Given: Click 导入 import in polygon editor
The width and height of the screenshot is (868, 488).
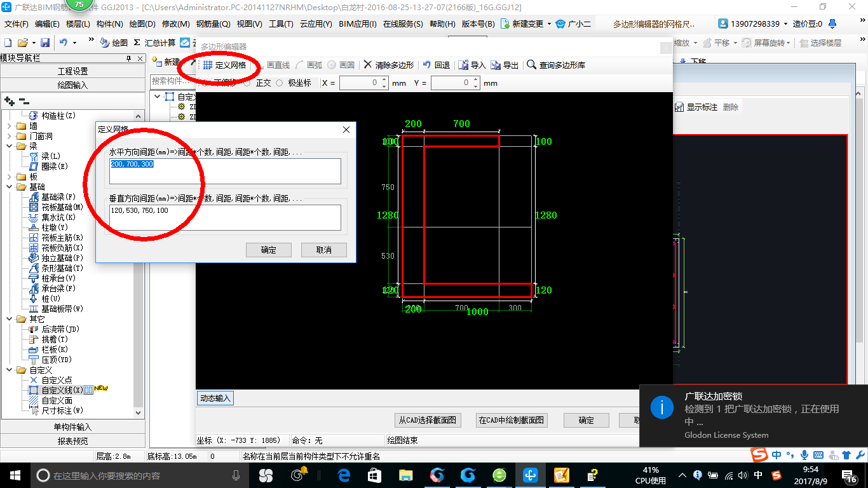Looking at the screenshot, I should click(x=472, y=65).
